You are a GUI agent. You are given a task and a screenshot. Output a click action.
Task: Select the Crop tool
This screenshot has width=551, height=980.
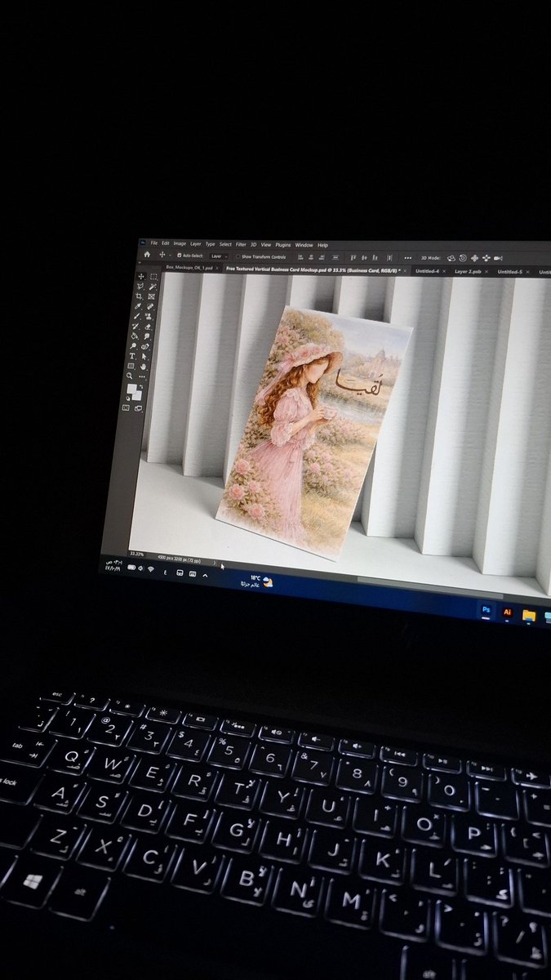click(139, 296)
